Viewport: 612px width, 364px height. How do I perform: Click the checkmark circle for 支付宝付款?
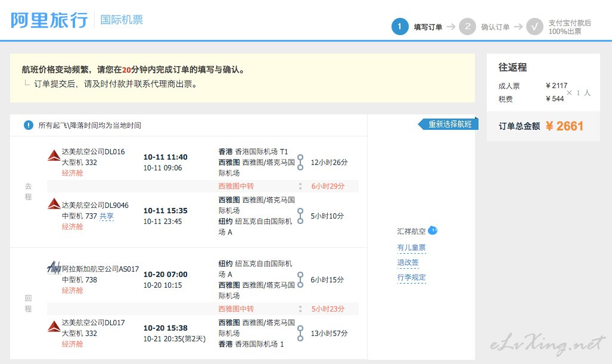pyautogui.click(x=535, y=27)
